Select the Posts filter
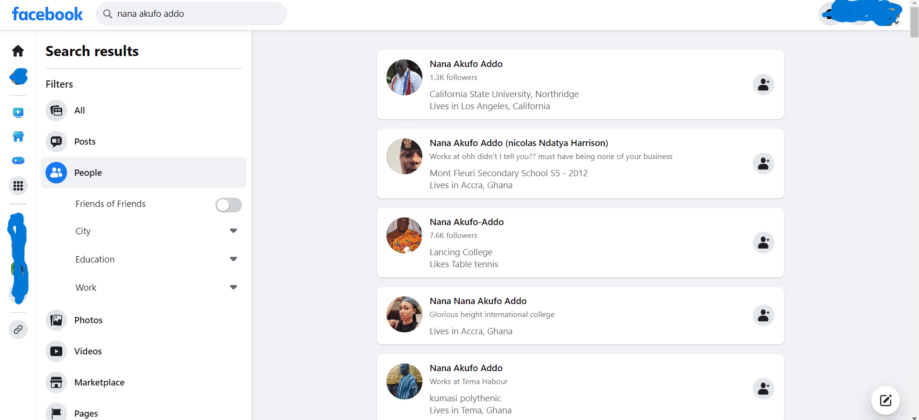The width and height of the screenshot is (919, 420). pos(85,142)
